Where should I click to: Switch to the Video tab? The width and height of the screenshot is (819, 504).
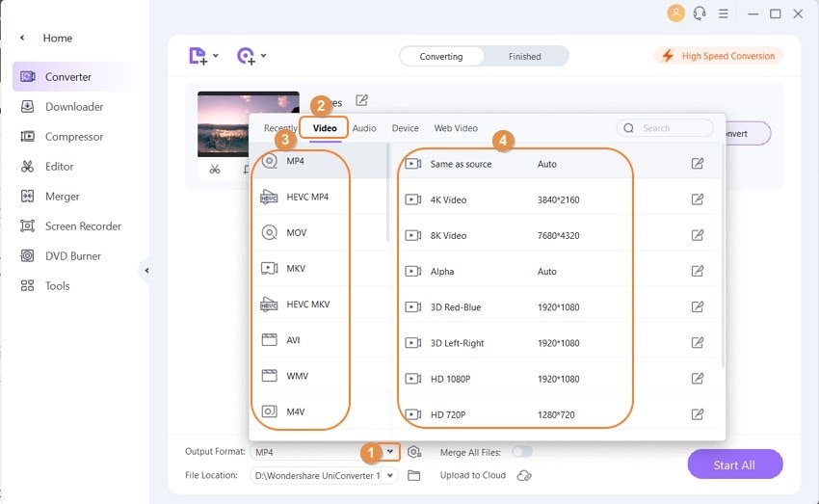(x=325, y=128)
